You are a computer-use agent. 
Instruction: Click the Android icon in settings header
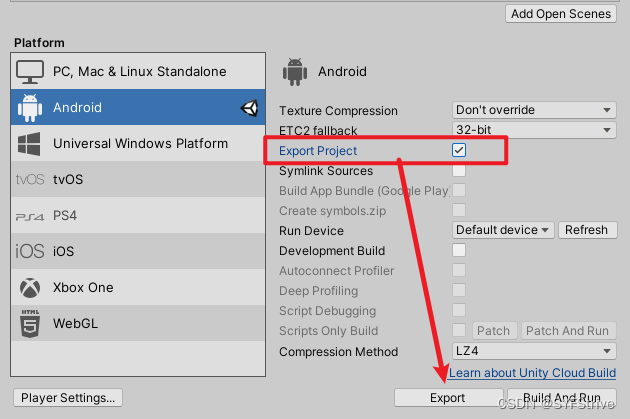(x=295, y=72)
